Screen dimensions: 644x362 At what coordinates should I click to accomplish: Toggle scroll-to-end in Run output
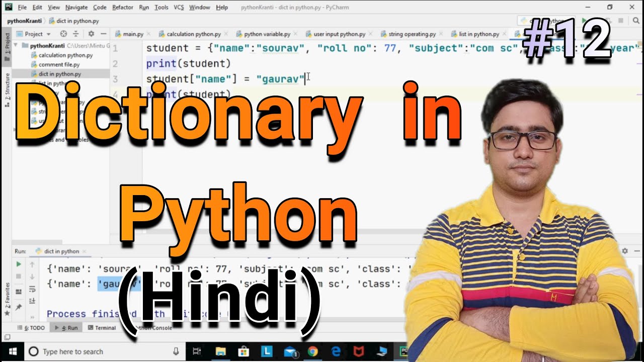[x=32, y=301]
